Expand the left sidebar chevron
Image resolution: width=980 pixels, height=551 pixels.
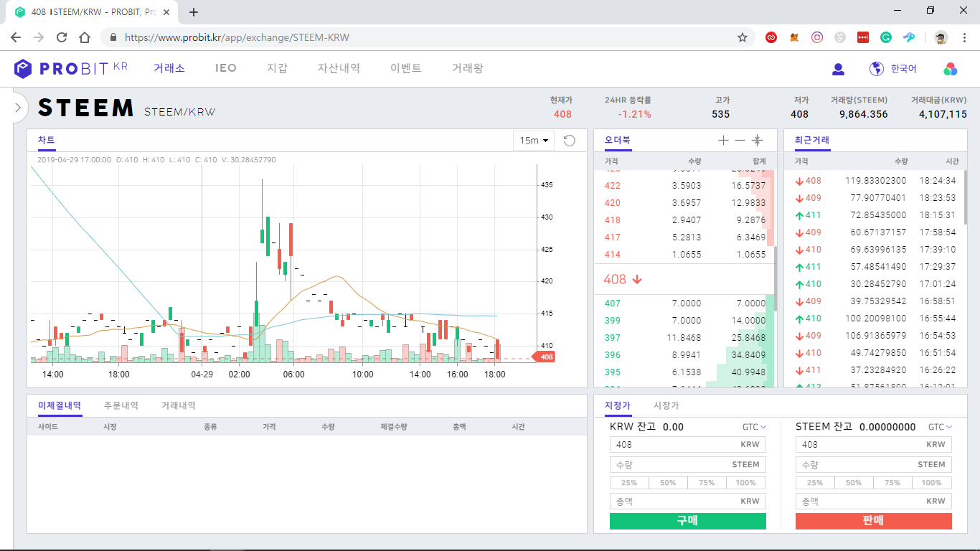tap(18, 108)
